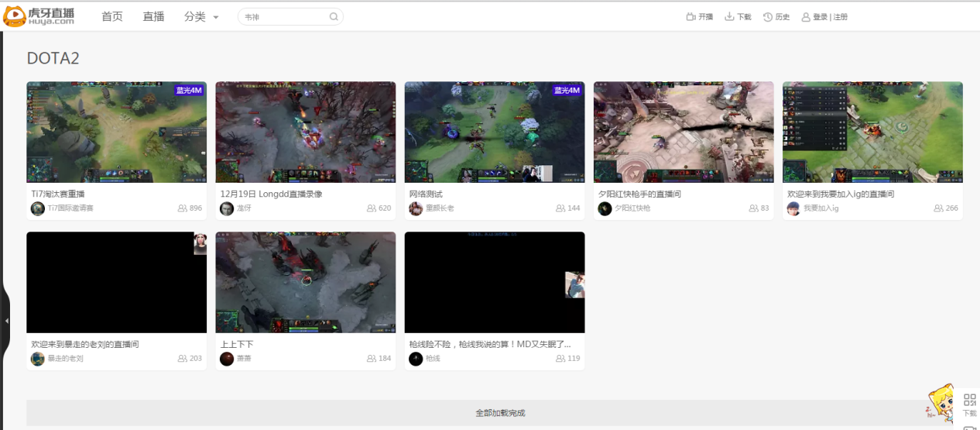This screenshot has height=430, width=980.
Task: Click title 欢迎来到暴走的老刘的直播间
Action: [85, 344]
